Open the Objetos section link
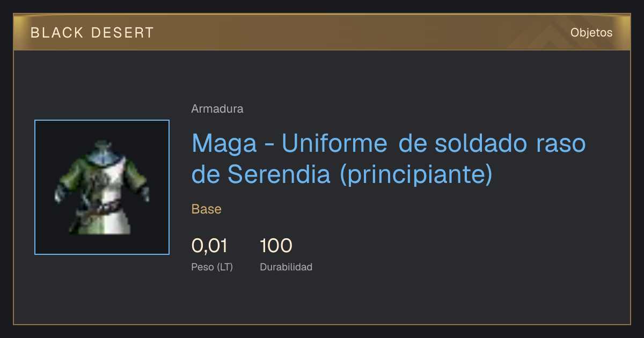 [591, 33]
